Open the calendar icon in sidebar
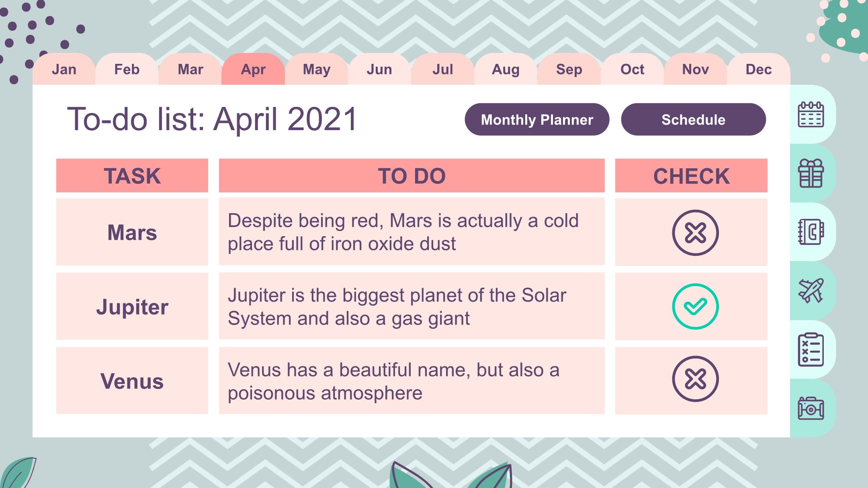 click(811, 114)
